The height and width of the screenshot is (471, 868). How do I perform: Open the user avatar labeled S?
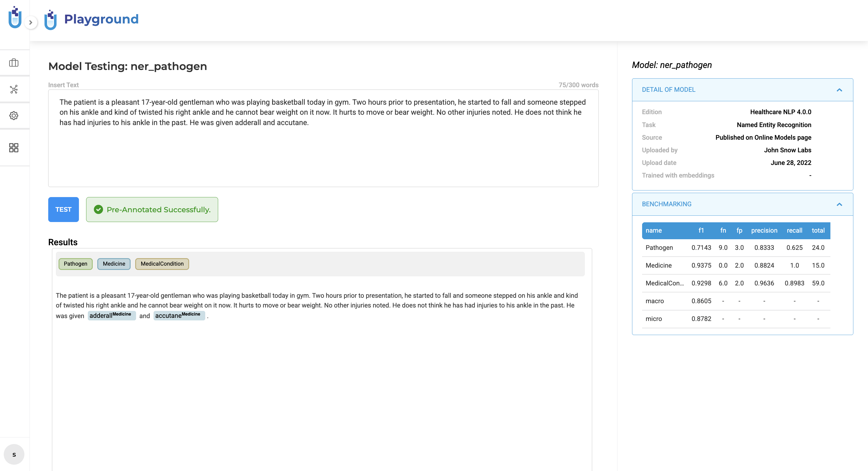pyautogui.click(x=14, y=454)
